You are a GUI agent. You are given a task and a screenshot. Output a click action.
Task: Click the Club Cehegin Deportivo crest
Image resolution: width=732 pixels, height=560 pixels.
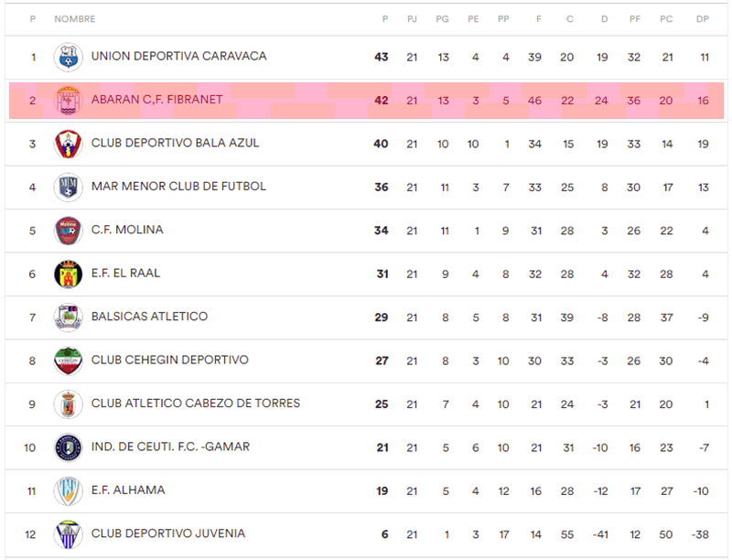pos(68,361)
